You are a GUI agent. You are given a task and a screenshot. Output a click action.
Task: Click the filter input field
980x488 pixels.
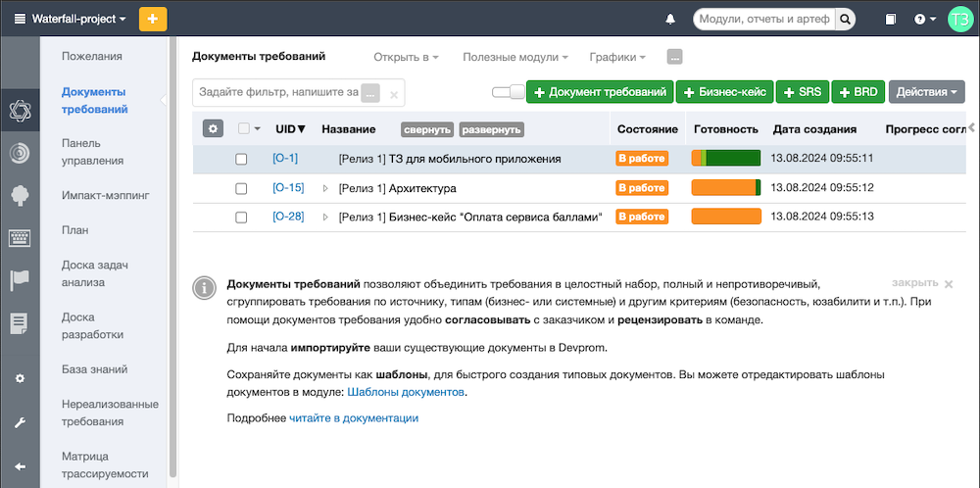click(278, 92)
